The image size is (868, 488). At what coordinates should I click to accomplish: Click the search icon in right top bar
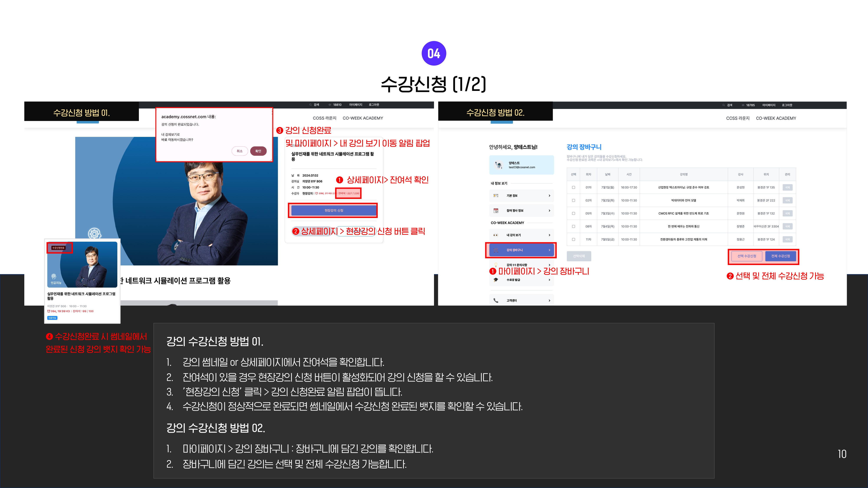[723, 105]
